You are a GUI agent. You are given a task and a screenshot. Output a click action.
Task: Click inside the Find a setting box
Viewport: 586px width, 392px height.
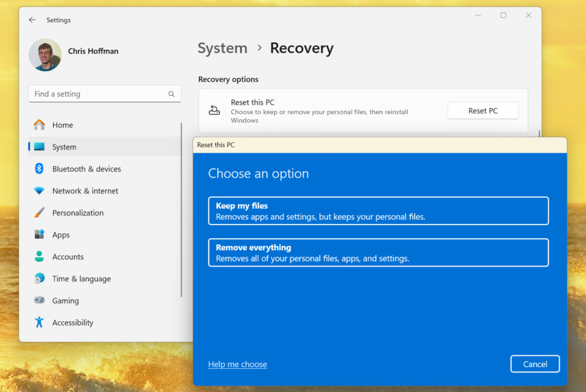(91, 94)
